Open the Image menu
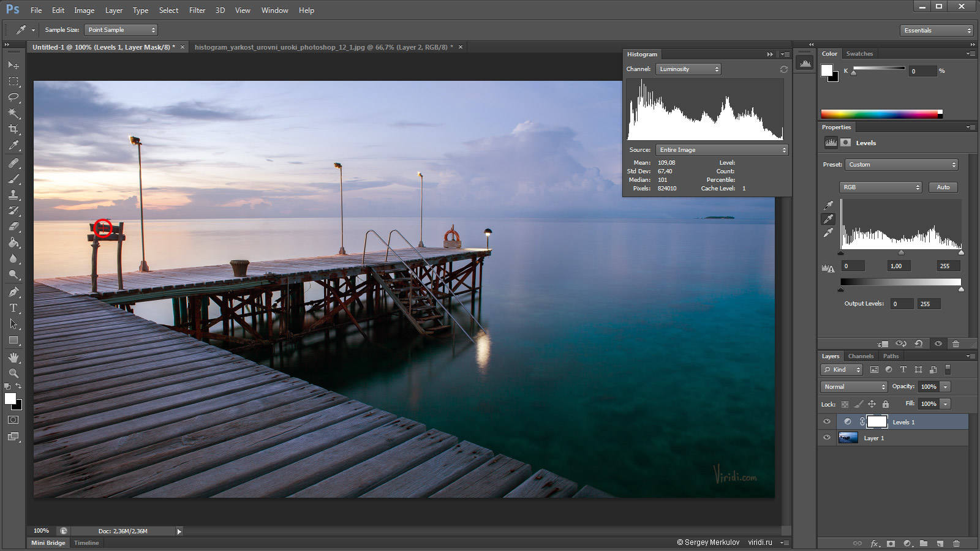Image resolution: width=980 pixels, height=551 pixels. [x=84, y=10]
